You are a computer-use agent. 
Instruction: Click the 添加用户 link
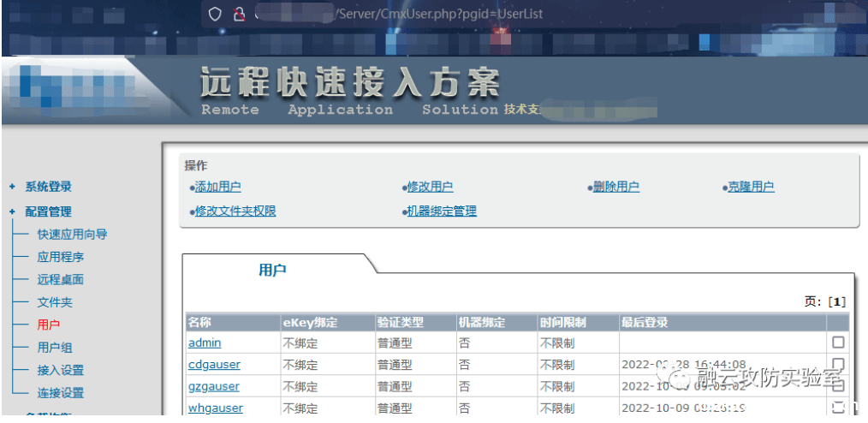(x=218, y=188)
